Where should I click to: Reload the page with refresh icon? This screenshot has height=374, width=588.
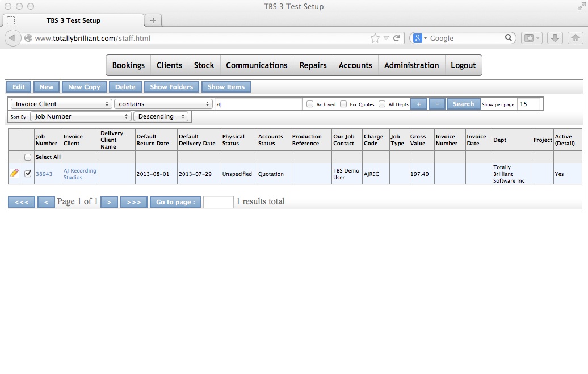(x=396, y=38)
